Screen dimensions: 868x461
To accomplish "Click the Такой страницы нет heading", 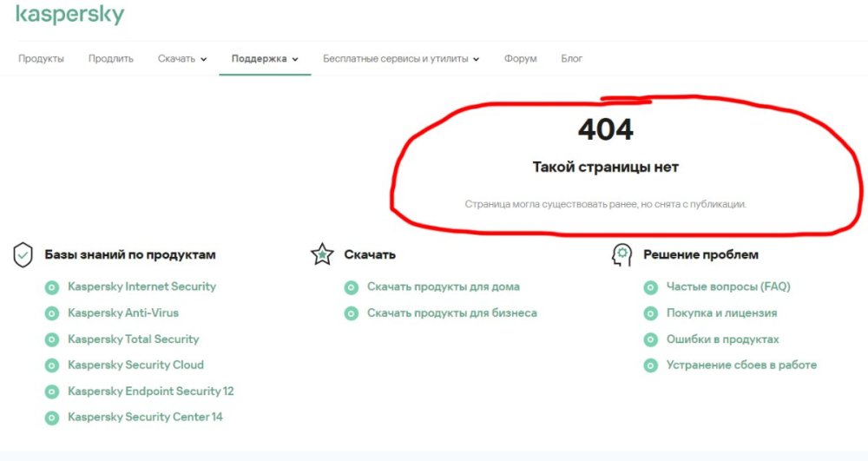I will click(606, 168).
